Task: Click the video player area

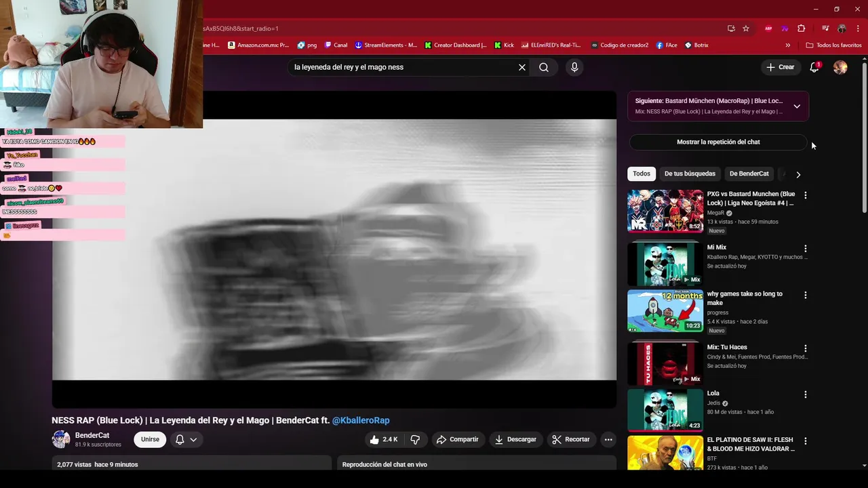Action: pyautogui.click(x=334, y=249)
